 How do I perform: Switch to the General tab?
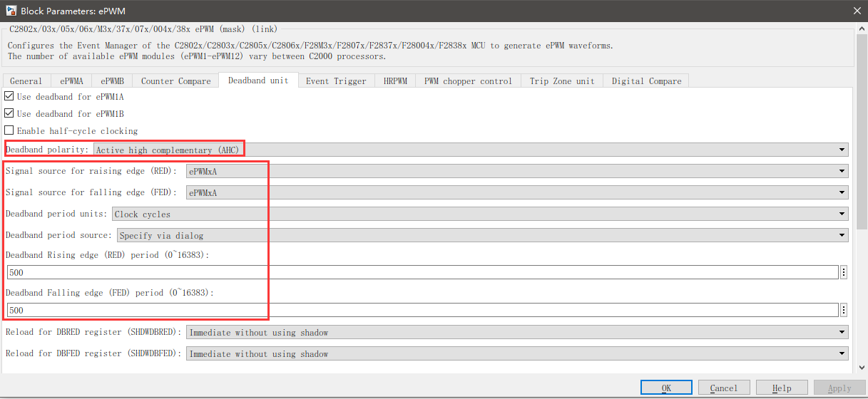[26, 81]
